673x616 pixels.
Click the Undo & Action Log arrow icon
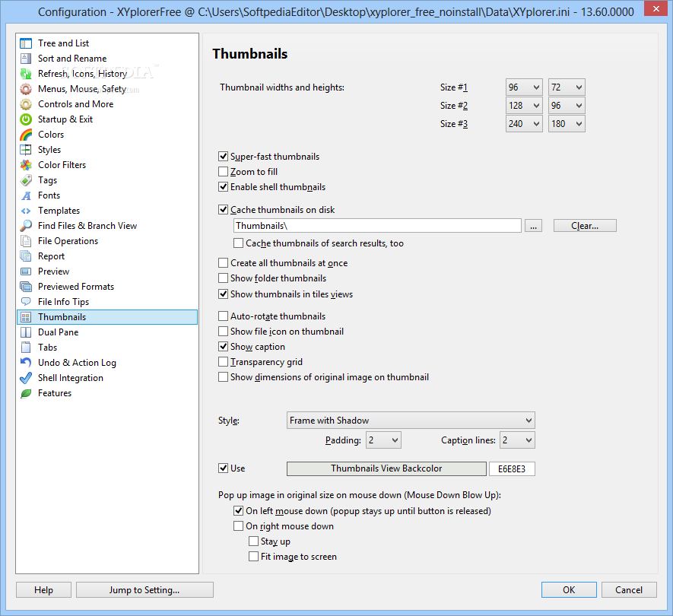(x=26, y=363)
